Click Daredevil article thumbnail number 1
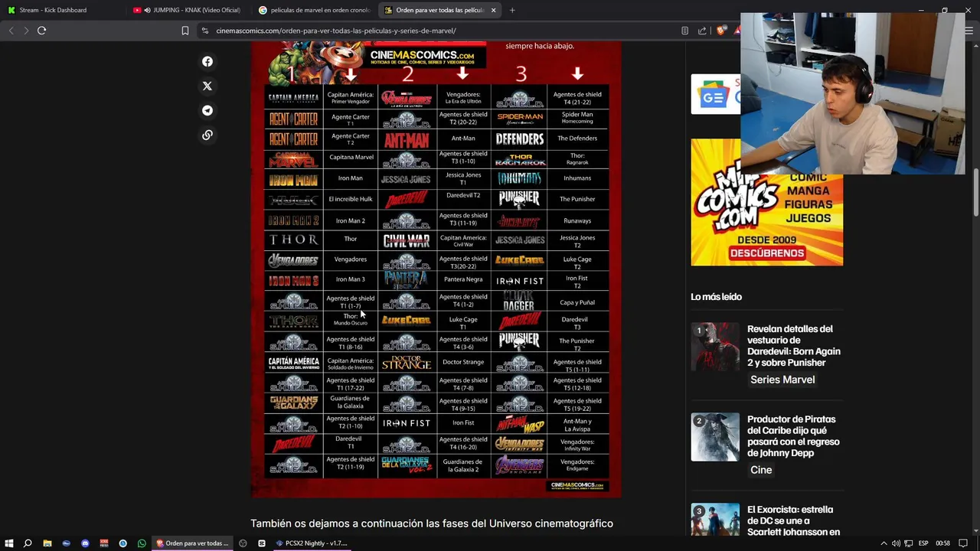 click(x=715, y=347)
